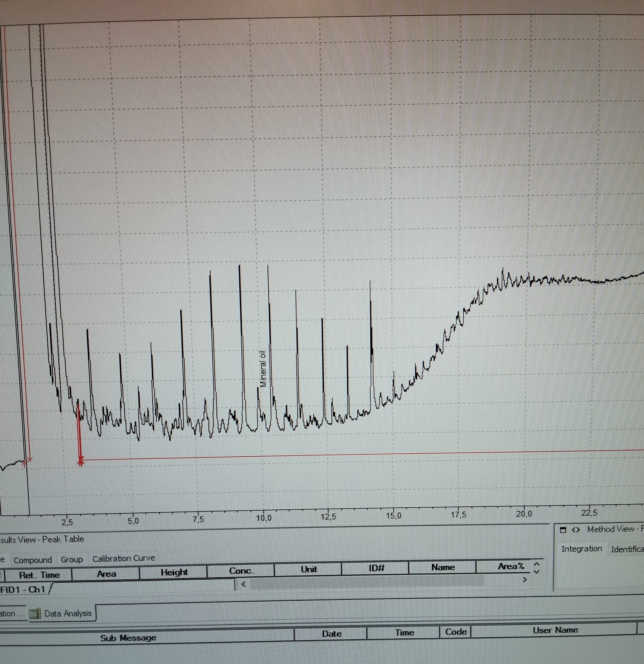Screen dimensions: 644x664
Task: Click the red integration start marker near 3 min
Action: point(80,461)
